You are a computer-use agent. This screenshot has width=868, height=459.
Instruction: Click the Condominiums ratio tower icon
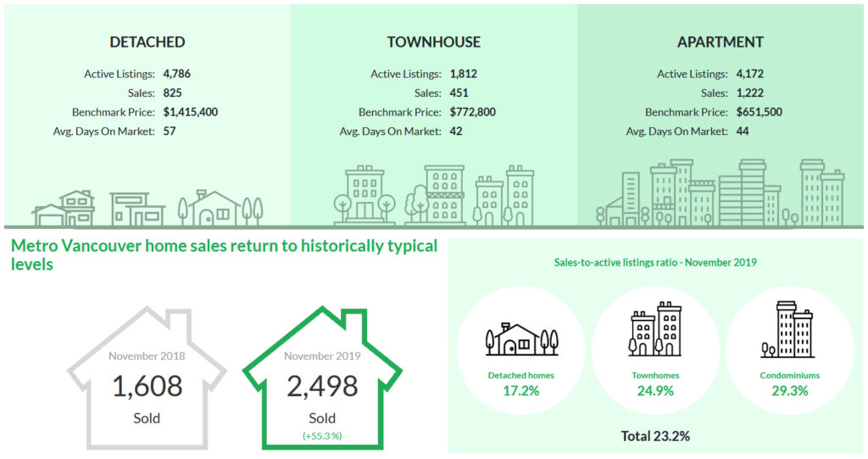(787, 330)
